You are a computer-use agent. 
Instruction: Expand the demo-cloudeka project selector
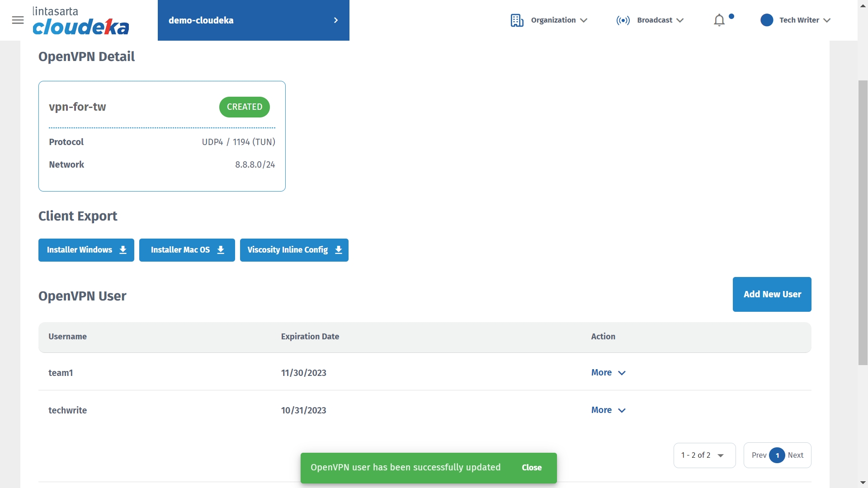253,20
